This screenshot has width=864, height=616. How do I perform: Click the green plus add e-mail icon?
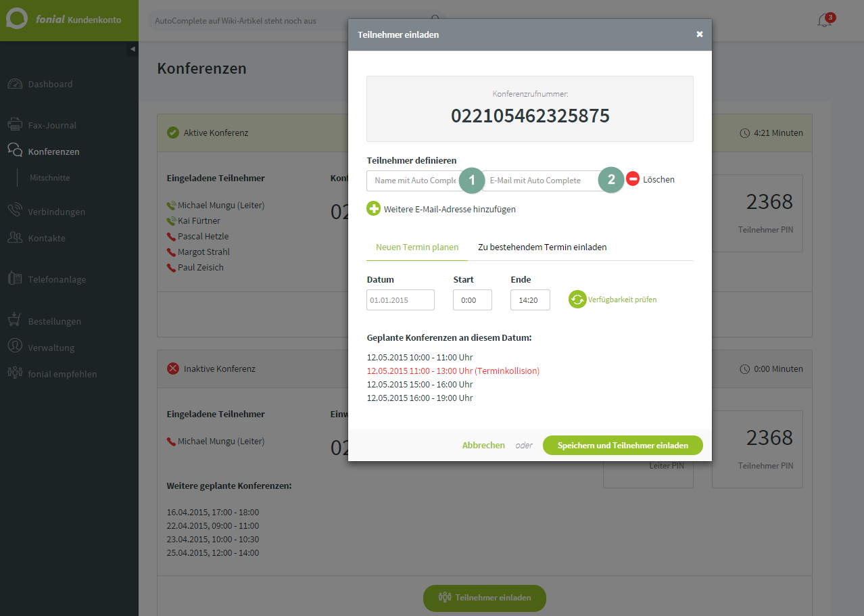tap(374, 209)
